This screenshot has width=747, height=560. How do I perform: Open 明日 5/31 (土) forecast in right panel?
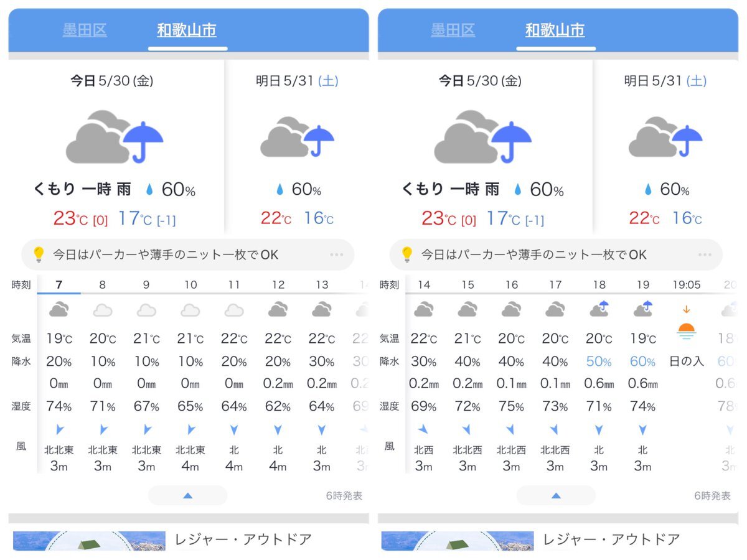pos(665,81)
